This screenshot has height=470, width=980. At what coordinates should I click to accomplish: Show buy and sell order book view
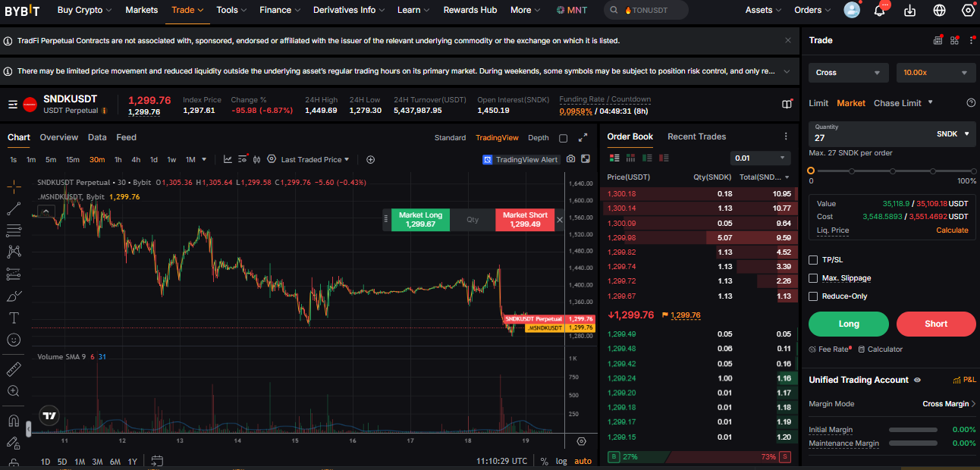(614, 158)
